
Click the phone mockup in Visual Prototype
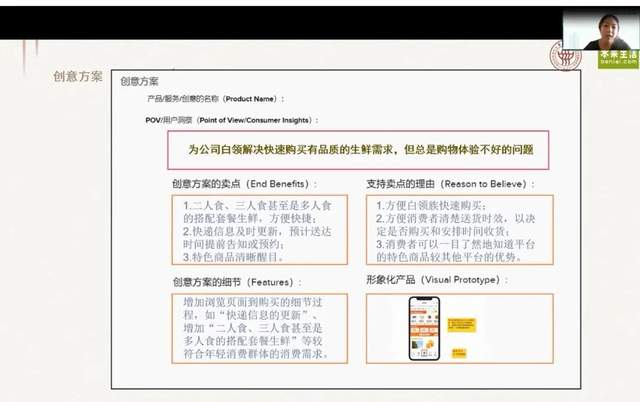coord(424,329)
